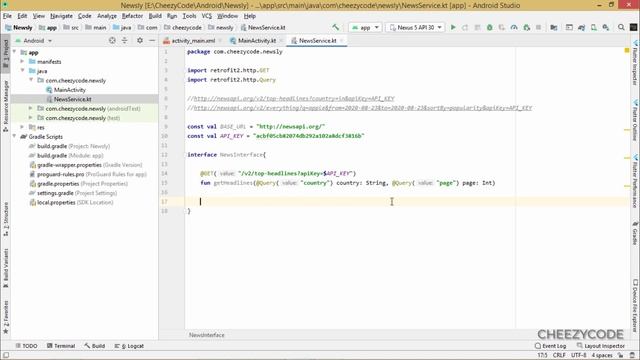Click the Search Everywhere magnifier icon
This screenshot has height=360, width=640.
[621, 27]
